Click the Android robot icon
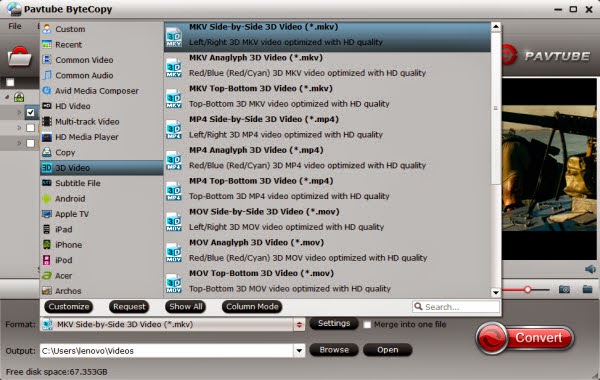Screen dimensions: 600x380 47,199
